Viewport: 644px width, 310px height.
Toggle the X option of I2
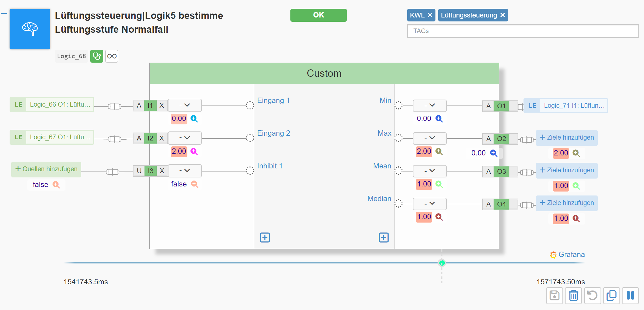coord(162,138)
